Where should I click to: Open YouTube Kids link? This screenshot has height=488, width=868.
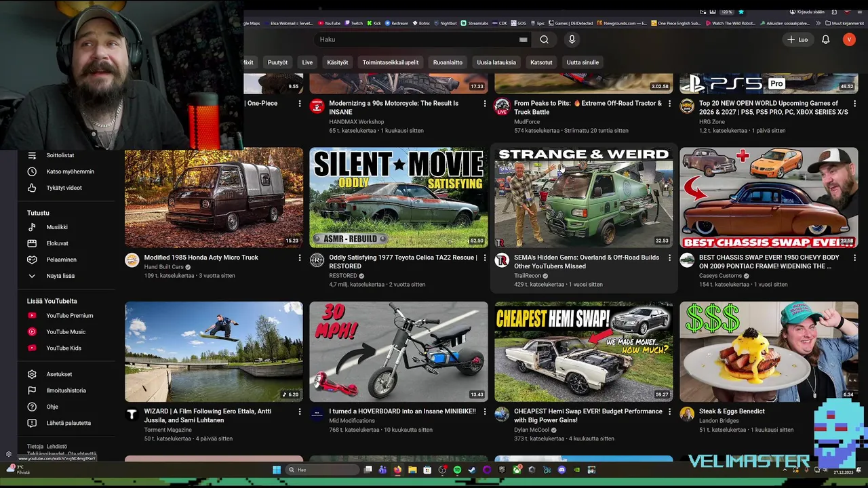point(64,348)
